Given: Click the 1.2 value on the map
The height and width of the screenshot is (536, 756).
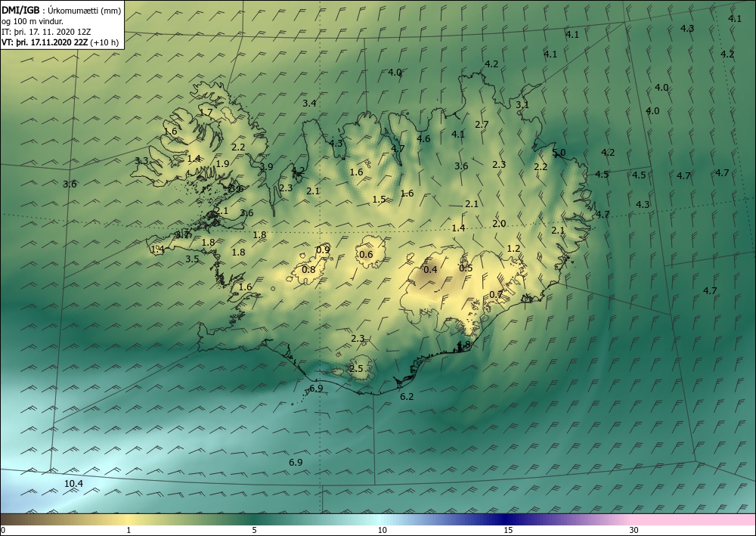Looking at the screenshot, I should (513, 248).
